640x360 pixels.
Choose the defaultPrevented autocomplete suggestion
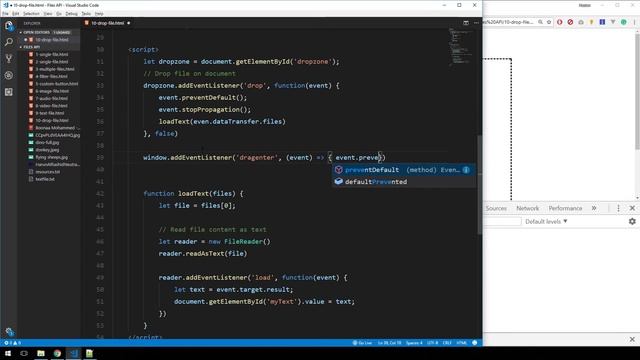(x=403, y=182)
